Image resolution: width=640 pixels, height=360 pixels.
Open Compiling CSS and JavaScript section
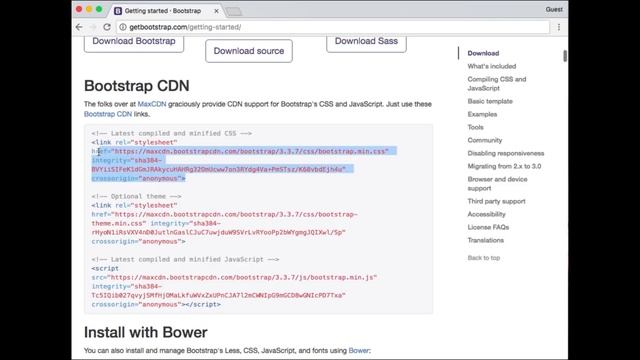click(x=497, y=84)
